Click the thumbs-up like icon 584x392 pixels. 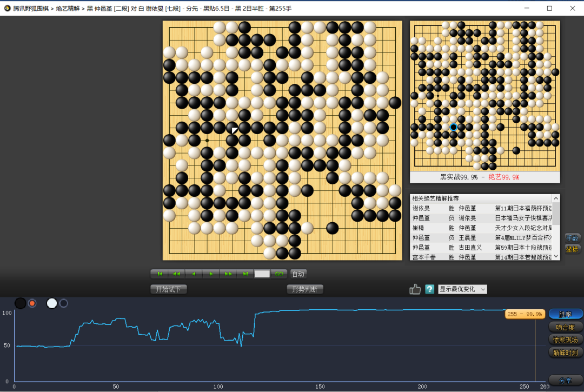415,289
